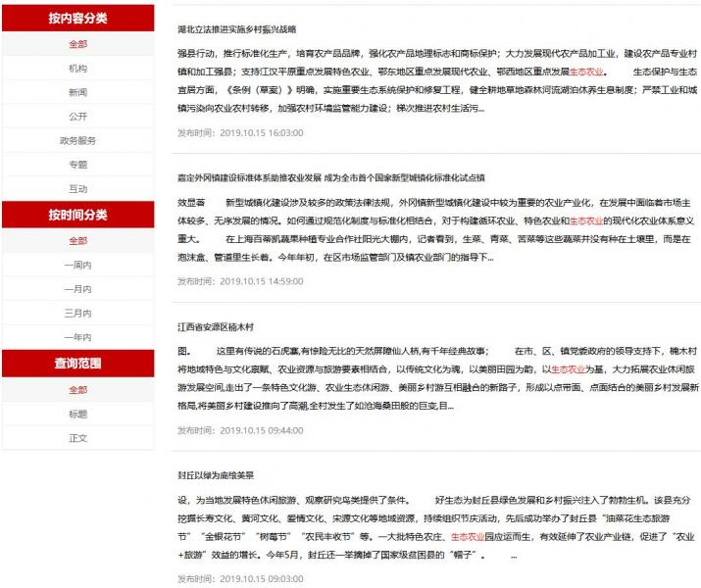Open the 封丘以绿为底绘美景 article
Screen dimensions: 701x588
pyautogui.click(x=215, y=474)
